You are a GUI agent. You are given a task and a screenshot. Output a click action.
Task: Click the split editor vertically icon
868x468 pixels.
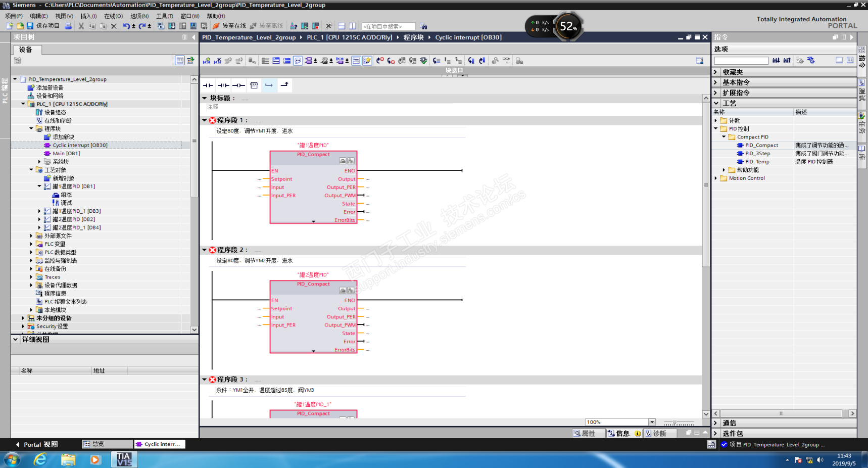(353, 26)
